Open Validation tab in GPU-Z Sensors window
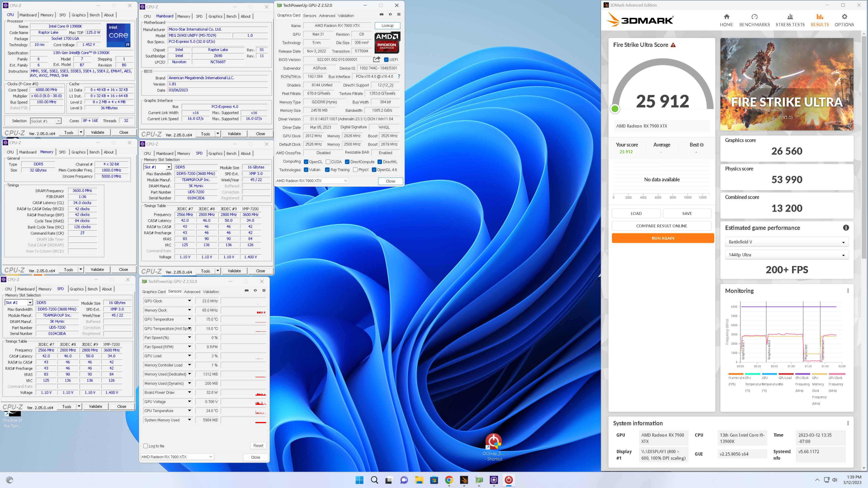Screen dimensions: 868x488 [211, 292]
